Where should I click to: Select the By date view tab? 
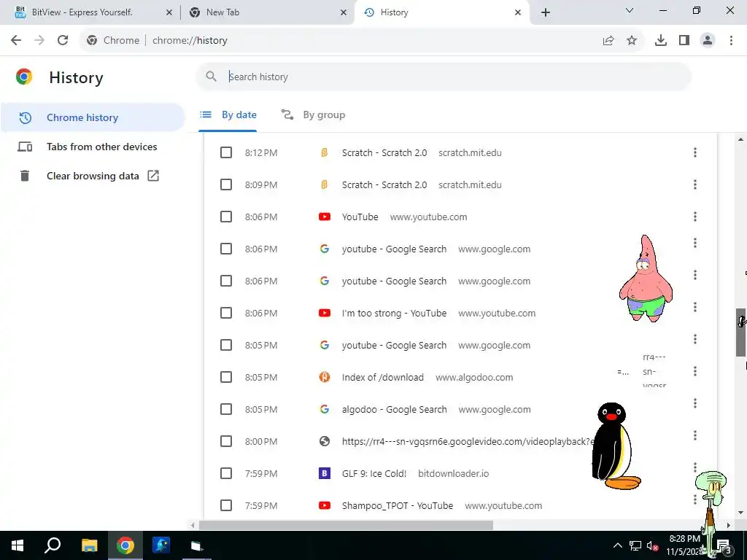point(228,114)
